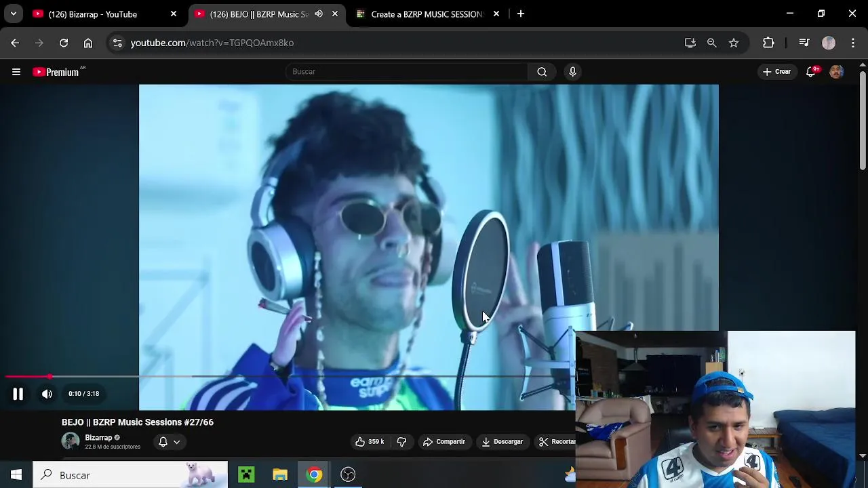Dislike the video
868x488 pixels.
401,442
